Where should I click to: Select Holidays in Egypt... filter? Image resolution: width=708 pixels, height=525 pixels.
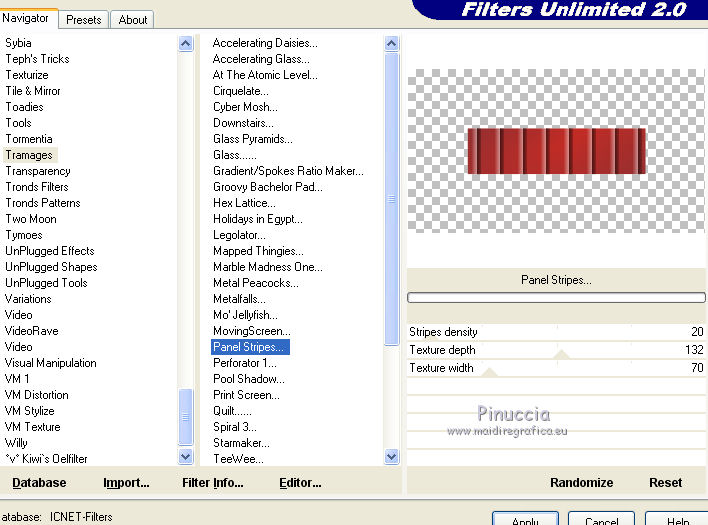(x=258, y=219)
